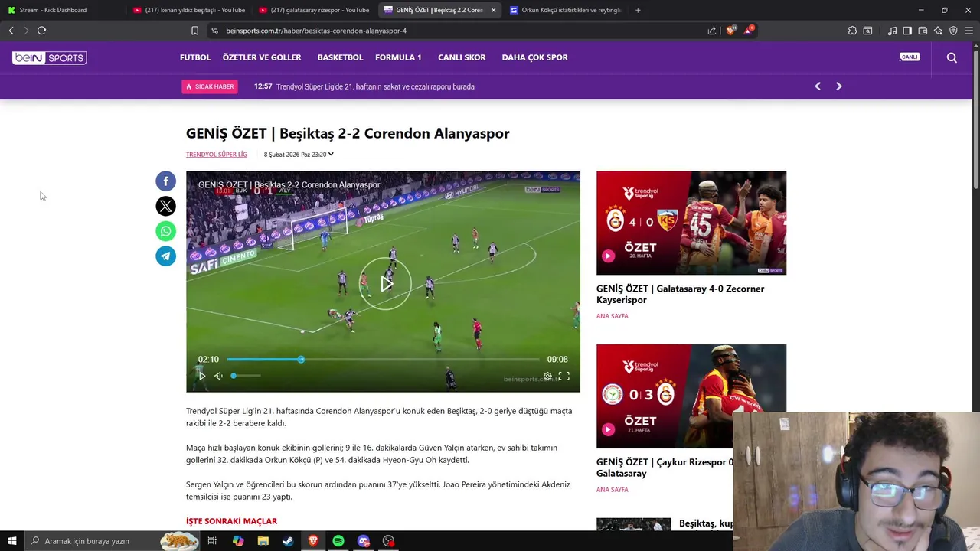Close the GENİŞ ÖZET browser tab
The width and height of the screenshot is (980, 551).
493,10
